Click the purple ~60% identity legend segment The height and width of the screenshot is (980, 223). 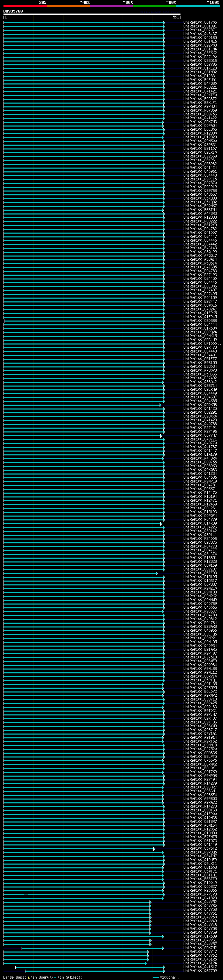click(x=111, y=6)
